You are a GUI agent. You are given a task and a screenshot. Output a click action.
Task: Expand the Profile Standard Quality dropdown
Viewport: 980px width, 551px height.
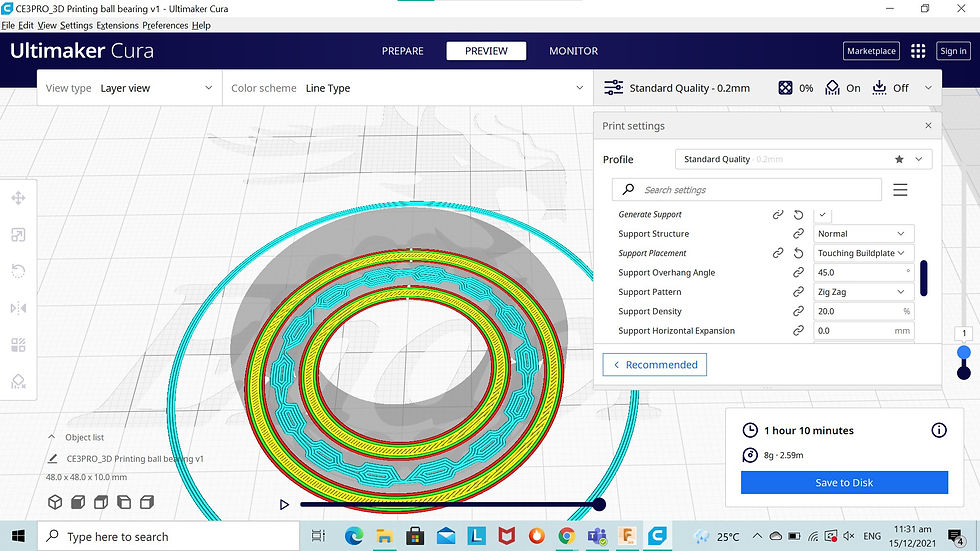coord(803,159)
